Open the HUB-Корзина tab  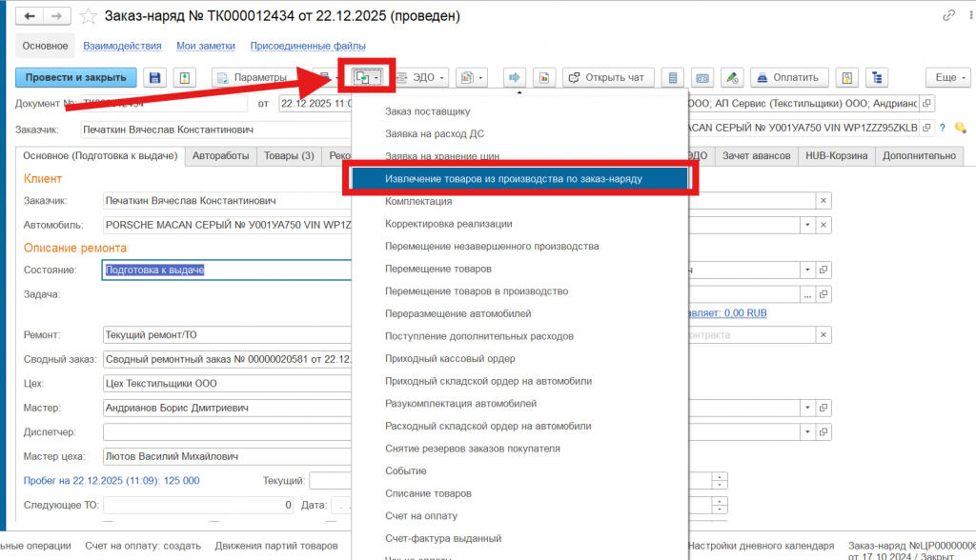pyautogui.click(x=836, y=155)
